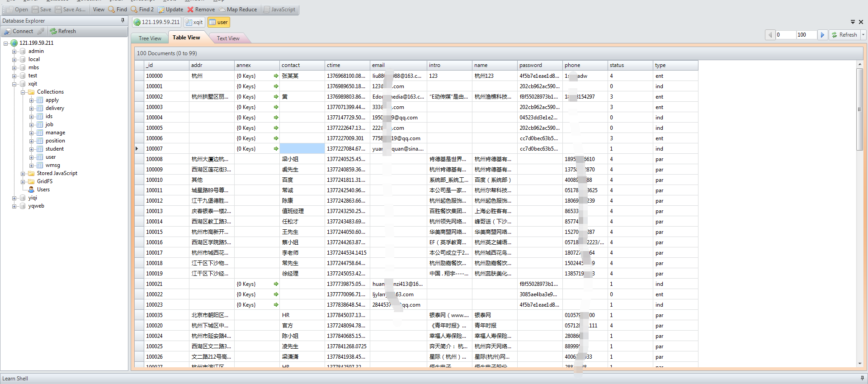Click the disconnect plug icon
The height and width of the screenshot is (384, 868).
click(41, 31)
